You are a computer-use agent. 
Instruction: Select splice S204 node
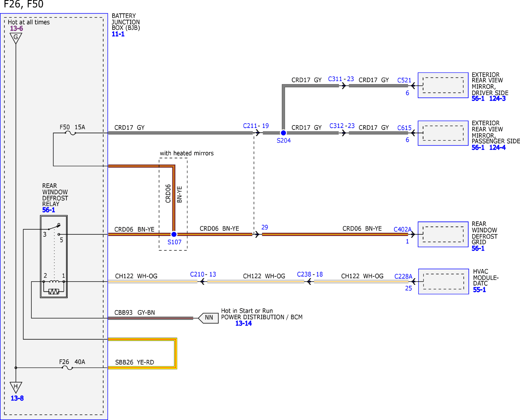pos(283,133)
